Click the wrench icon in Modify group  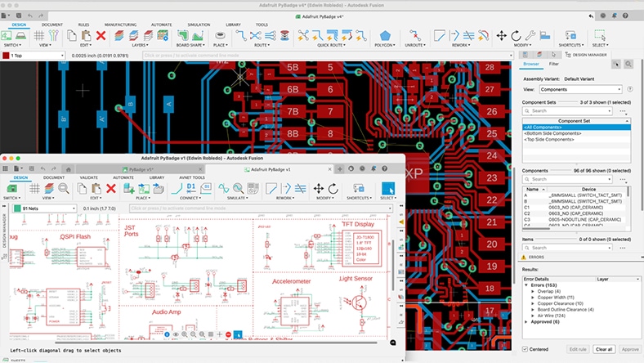point(530,36)
